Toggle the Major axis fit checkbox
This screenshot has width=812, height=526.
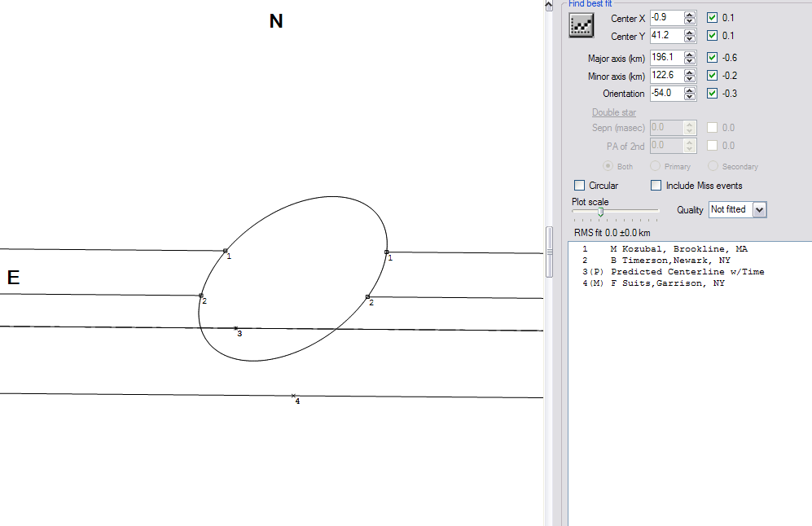click(713, 58)
